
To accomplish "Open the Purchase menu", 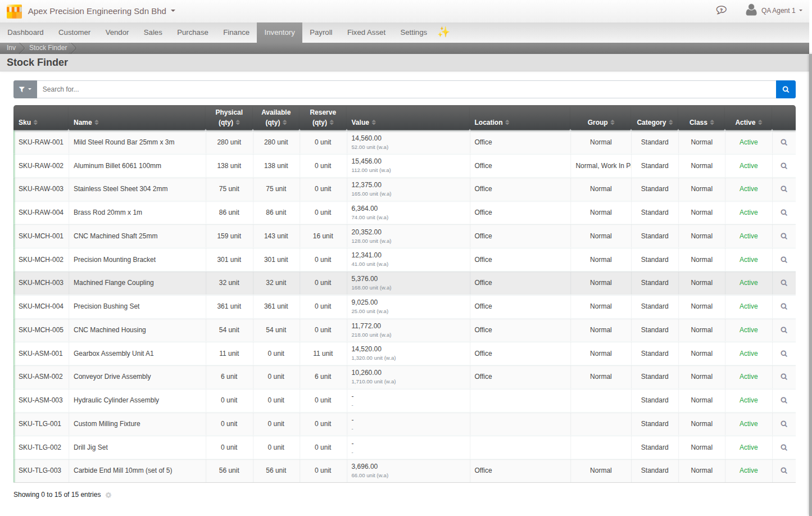I will 193,33.
